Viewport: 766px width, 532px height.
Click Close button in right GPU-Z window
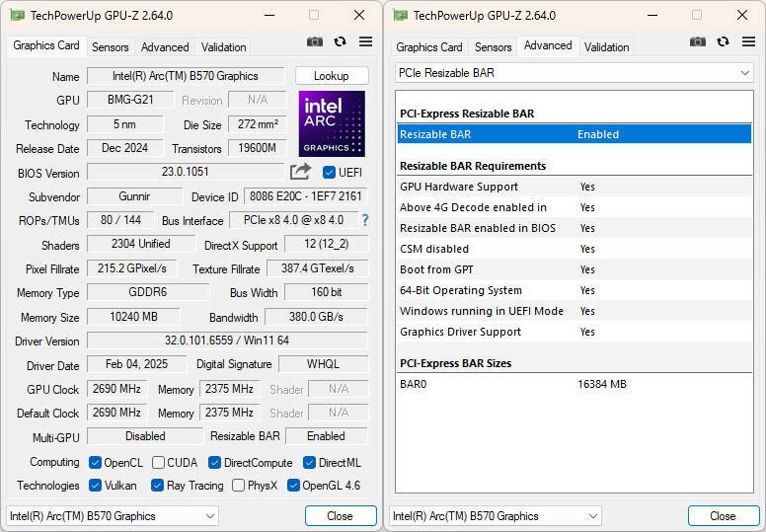coord(723,516)
